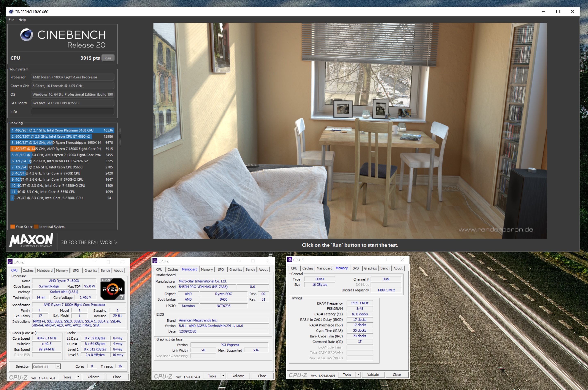Image resolution: width=588 pixels, height=390 pixels.
Task: Grab the ranking list scrollbar handle
Action: pyautogui.click(x=121, y=137)
